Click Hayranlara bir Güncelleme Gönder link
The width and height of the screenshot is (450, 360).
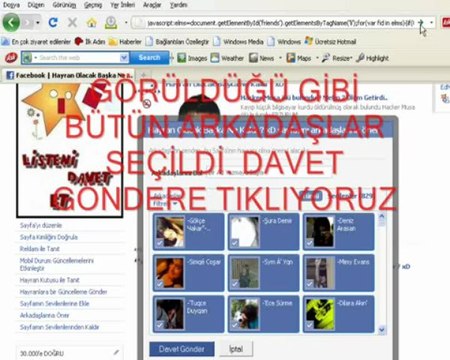[63, 292]
